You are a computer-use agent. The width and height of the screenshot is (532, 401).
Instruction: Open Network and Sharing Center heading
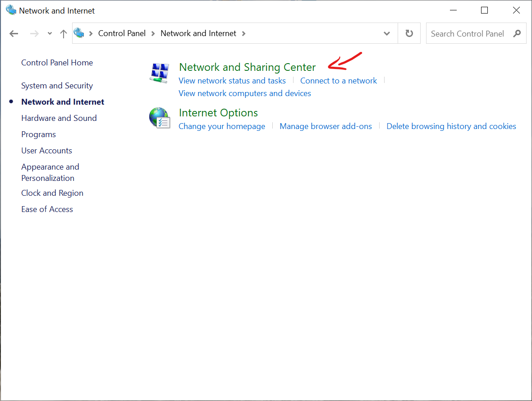point(247,67)
